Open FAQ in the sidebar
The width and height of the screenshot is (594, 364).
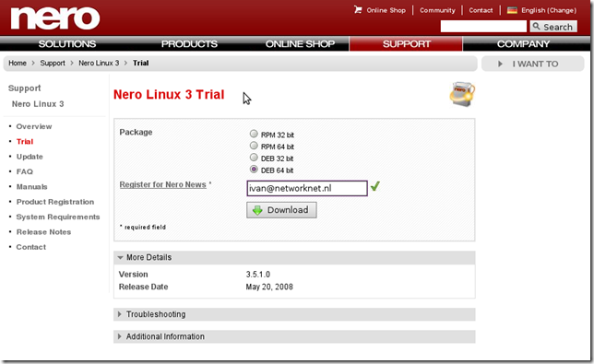pos(25,171)
